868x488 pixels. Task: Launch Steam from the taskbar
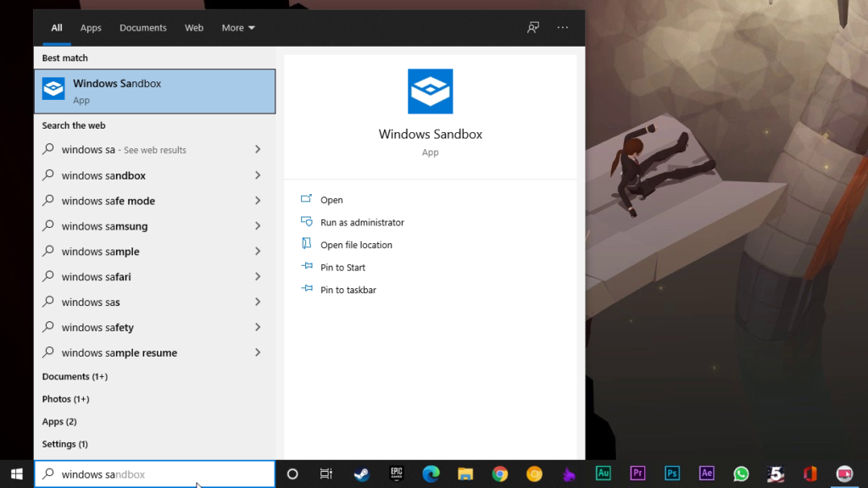click(361, 474)
